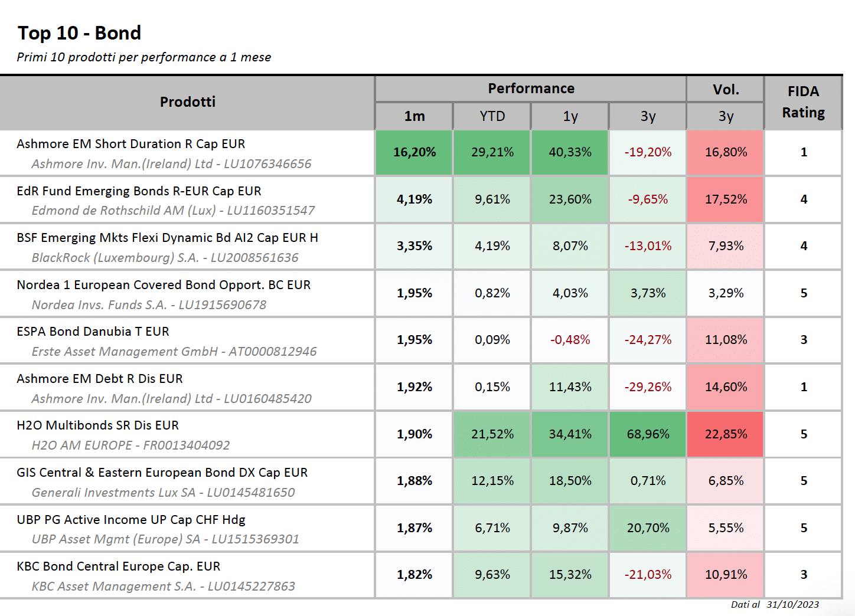The image size is (855, 616).
Task: Click the FIDA Rating header
Action: click(x=803, y=103)
